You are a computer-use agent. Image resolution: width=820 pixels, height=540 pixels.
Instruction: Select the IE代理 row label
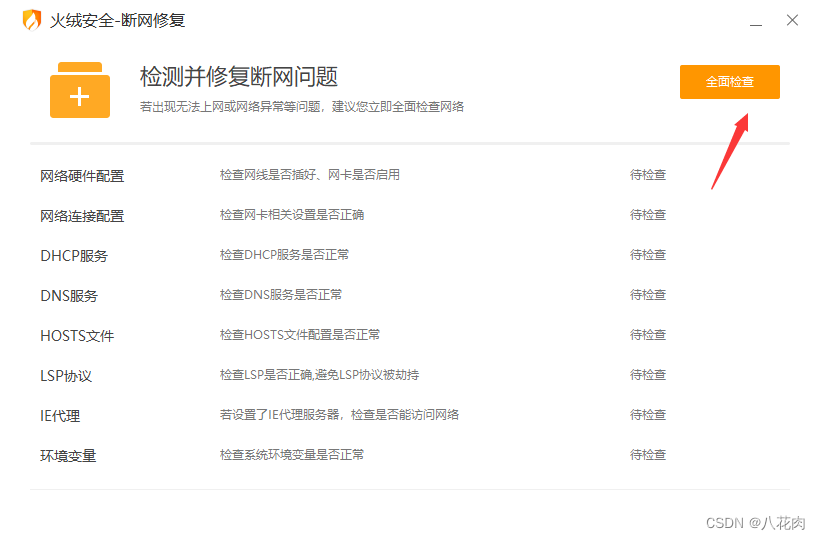pos(60,416)
